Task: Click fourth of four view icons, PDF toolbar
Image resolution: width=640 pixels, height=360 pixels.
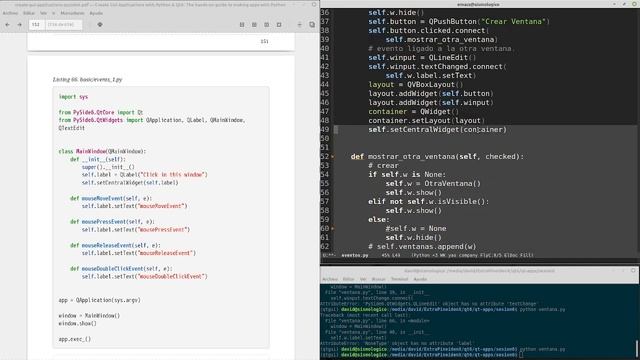Action: (x=279, y=25)
